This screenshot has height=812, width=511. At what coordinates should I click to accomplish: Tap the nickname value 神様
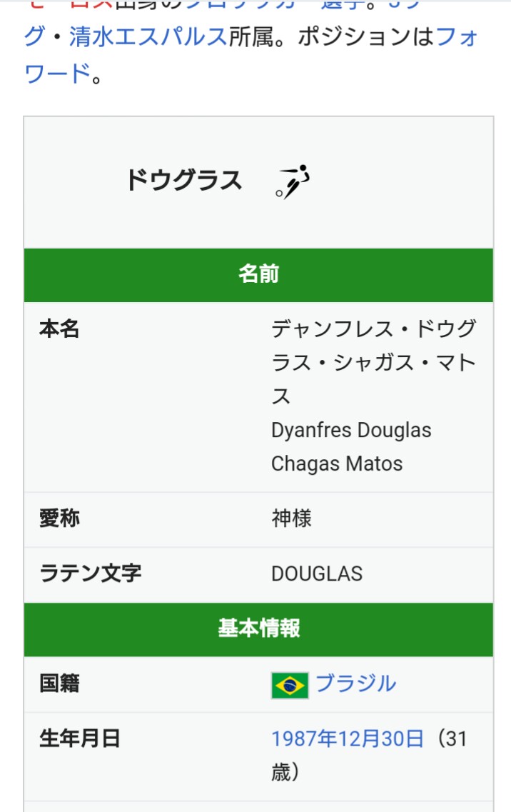point(291,518)
